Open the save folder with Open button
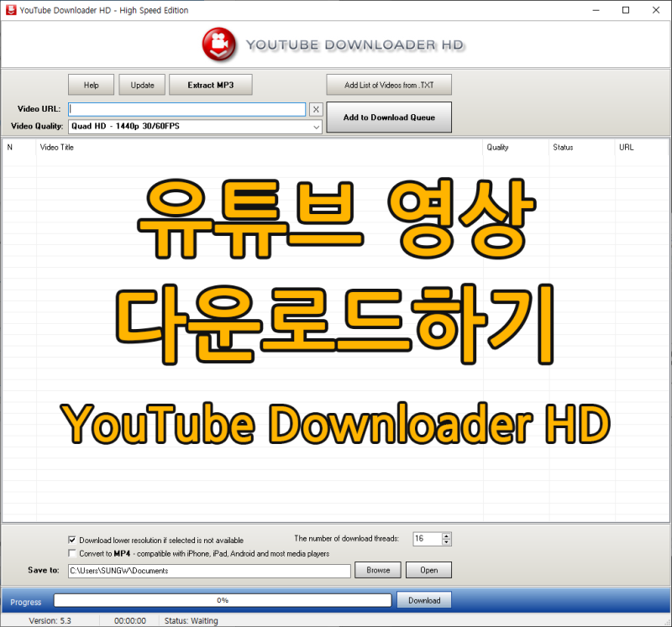 428,570
